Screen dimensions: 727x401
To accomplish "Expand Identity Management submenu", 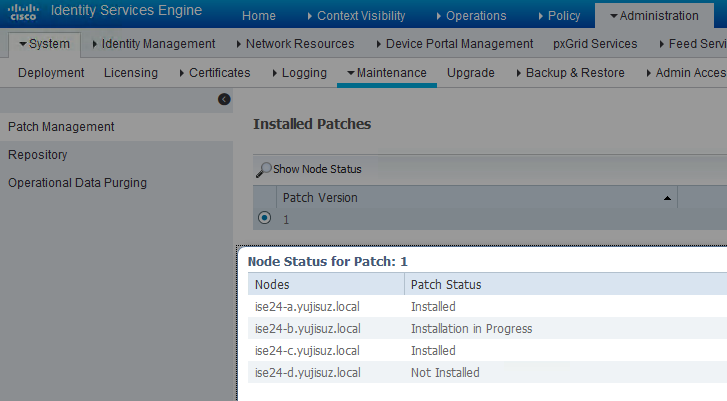I will [154, 44].
